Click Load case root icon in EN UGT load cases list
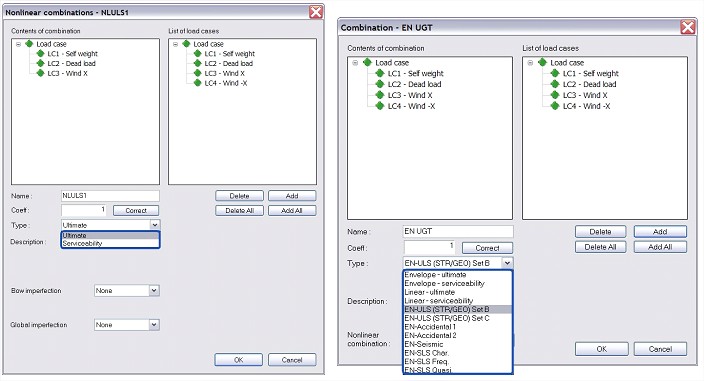 (x=543, y=62)
